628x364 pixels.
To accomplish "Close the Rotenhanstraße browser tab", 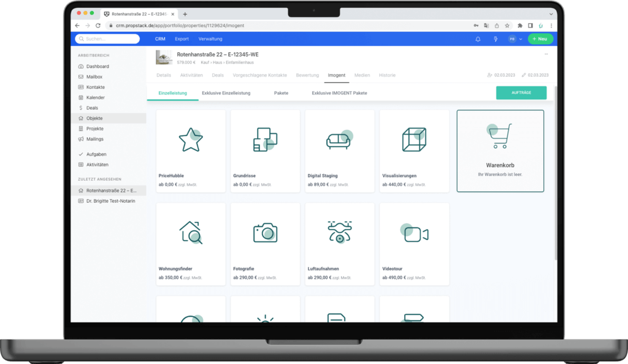I will click(x=172, y=14).
